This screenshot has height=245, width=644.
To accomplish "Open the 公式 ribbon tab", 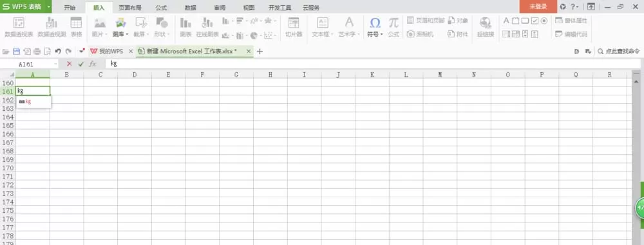I will [x=161, y=8].
